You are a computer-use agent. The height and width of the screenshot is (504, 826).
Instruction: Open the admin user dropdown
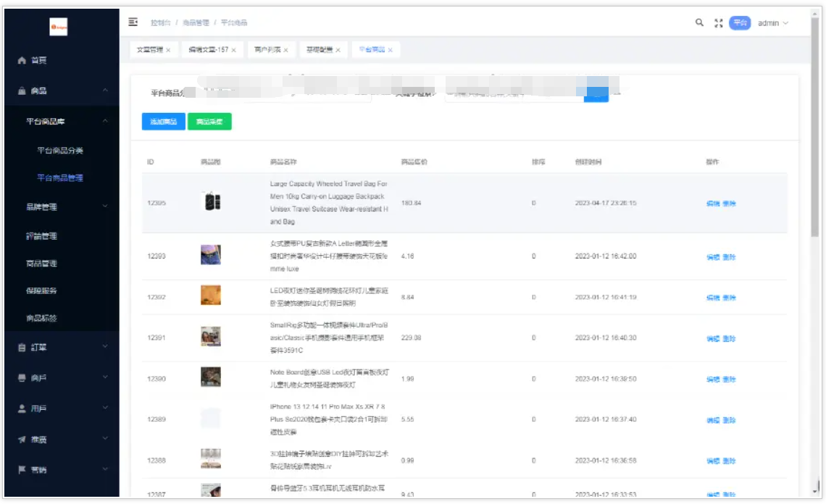(772, 23)
